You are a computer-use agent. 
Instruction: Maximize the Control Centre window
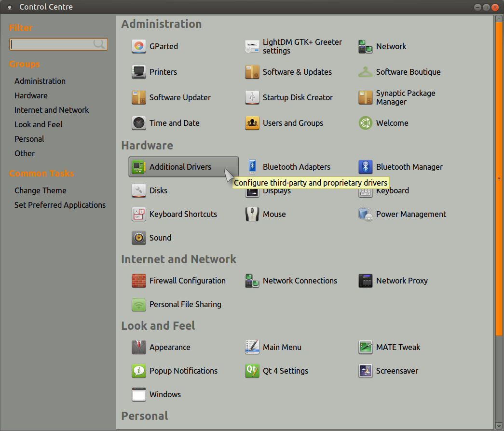pos(486,7)
